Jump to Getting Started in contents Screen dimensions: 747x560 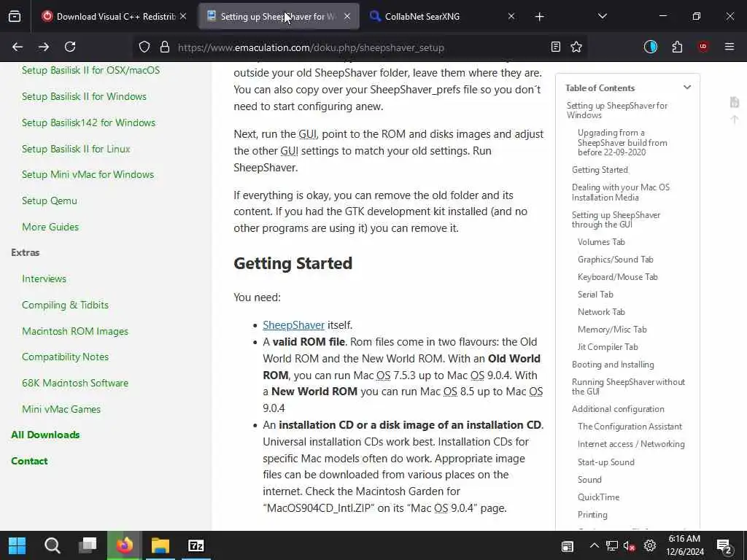pos(600,169)
